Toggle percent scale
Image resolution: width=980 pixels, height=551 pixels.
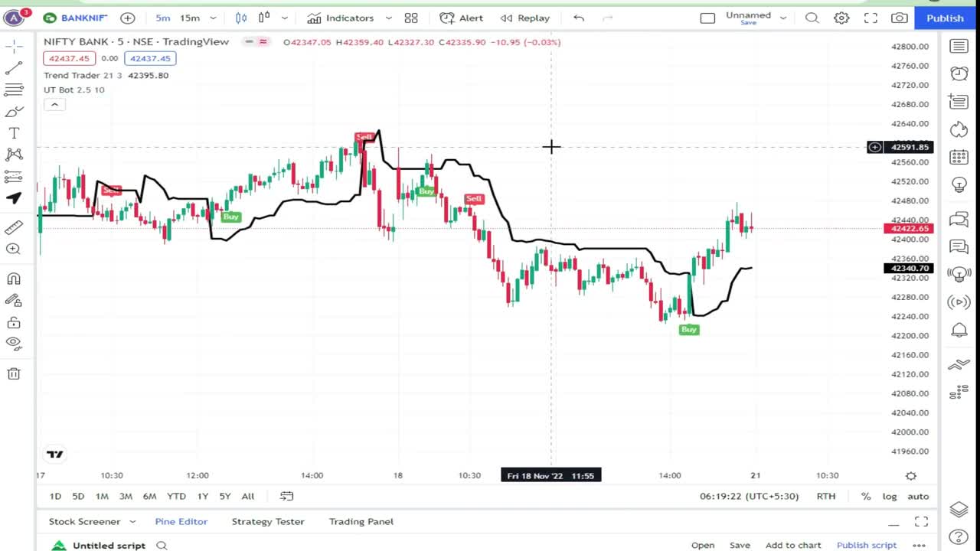point(866,496)
